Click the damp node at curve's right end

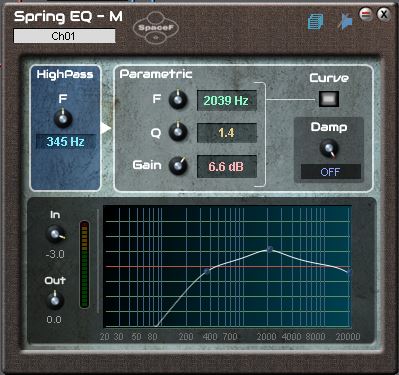[349, 272]
